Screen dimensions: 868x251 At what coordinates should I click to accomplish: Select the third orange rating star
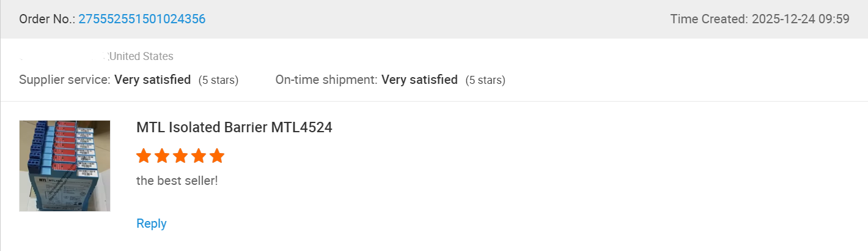click(180, 156)
